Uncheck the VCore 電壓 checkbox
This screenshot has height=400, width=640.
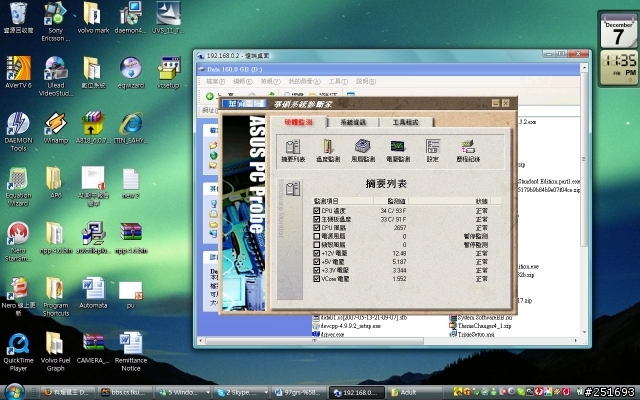(316, 279)
